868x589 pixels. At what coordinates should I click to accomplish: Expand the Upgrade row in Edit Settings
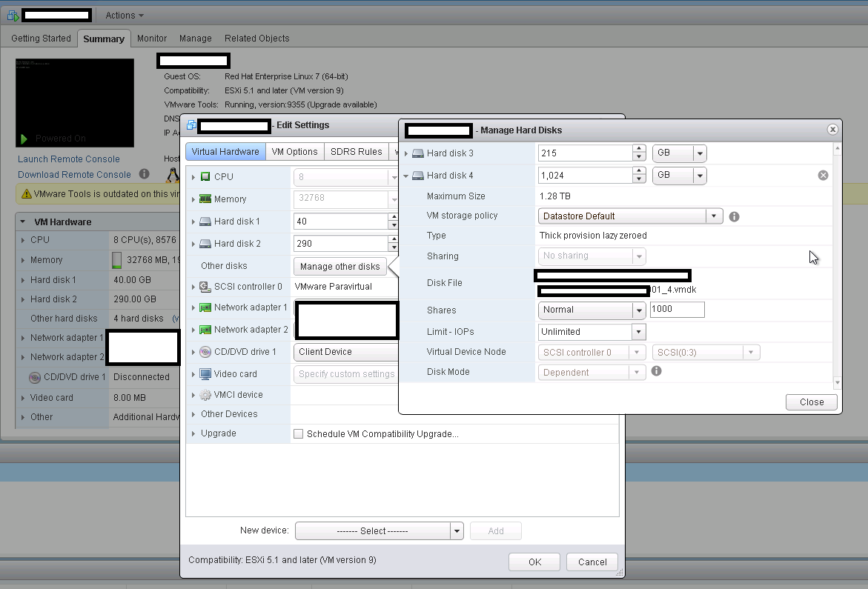(x=193, y=433)
